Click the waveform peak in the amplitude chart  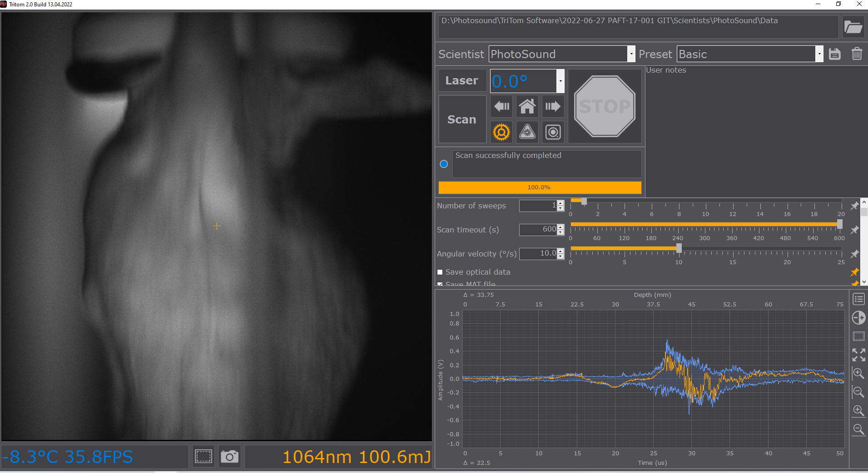(x=667, y=341)
